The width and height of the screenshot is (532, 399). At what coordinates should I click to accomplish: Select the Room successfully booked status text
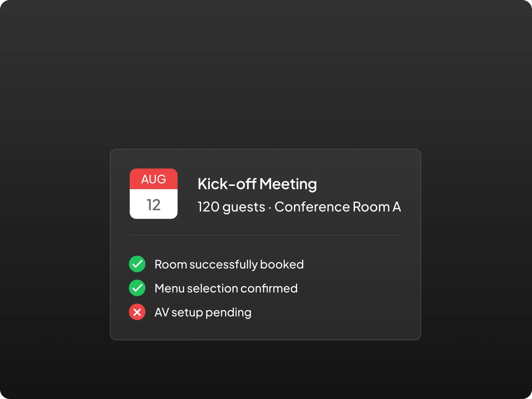coord(229,264)
